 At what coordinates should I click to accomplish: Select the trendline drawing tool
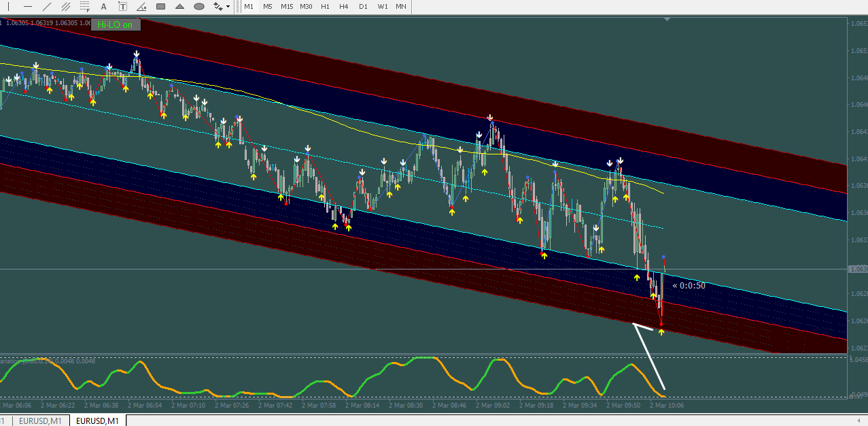47,7
